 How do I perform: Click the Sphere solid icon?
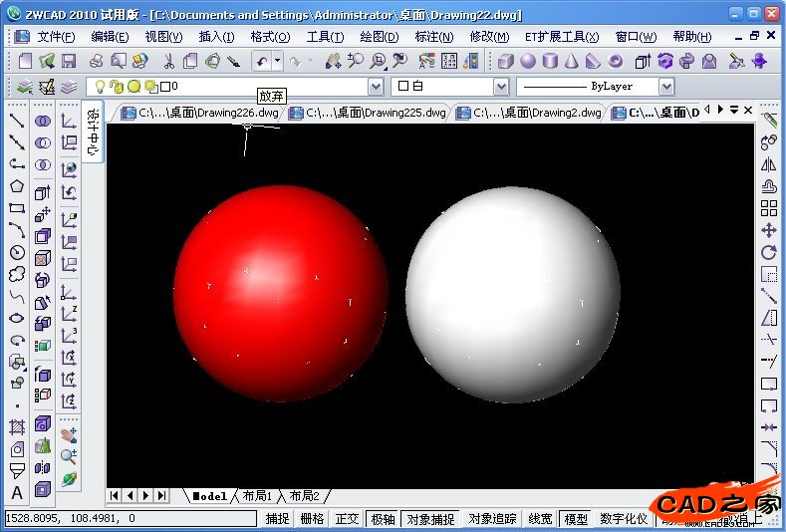527,61
